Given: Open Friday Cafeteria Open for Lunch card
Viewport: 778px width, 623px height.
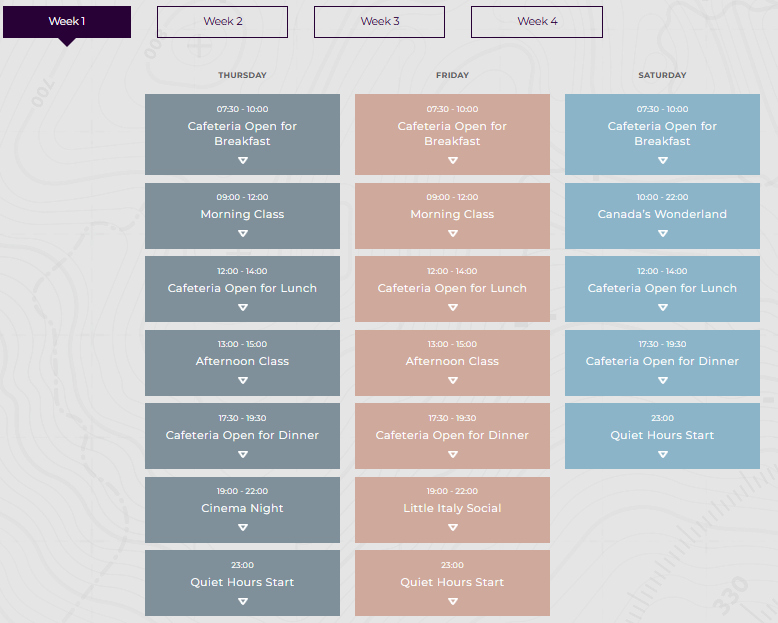Looking at the screenshot, I should [x=452, y=288].
